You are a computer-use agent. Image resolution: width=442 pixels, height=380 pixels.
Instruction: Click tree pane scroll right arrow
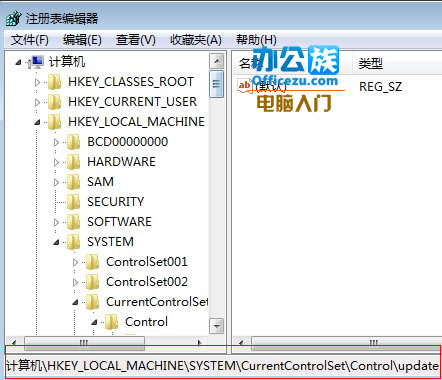(199, 343)
